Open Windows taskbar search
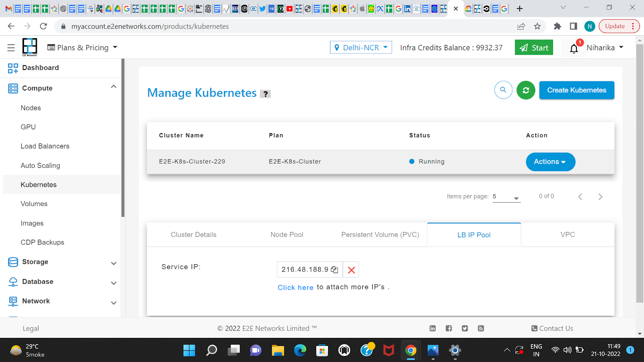 (211, 350)
